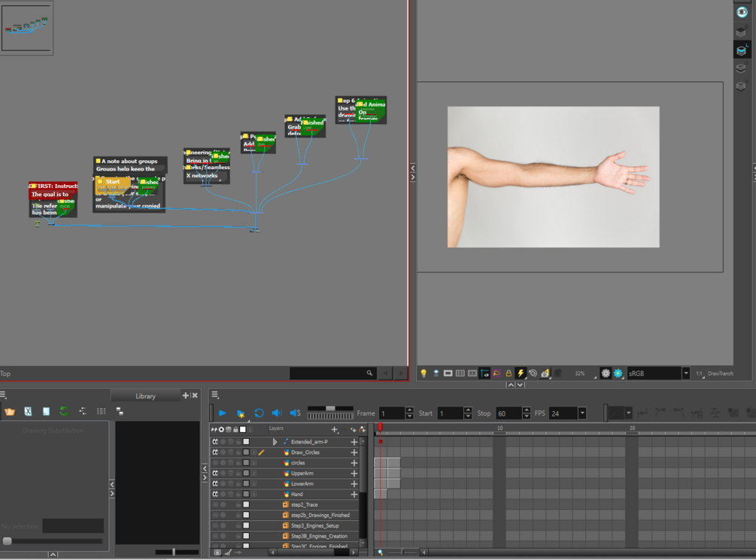Open the sRGB color space dropdown
756x560 pixels.
(x=685, y=373)
